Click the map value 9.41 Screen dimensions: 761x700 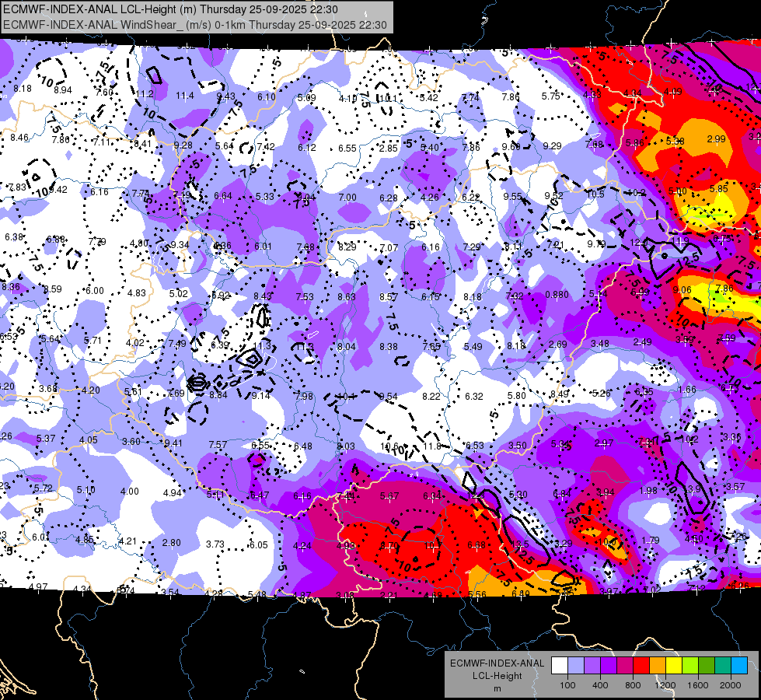coord(173,443)
